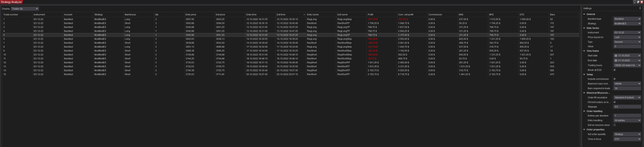Click RegLongStop exit name in trade 6

pos(344,39)
